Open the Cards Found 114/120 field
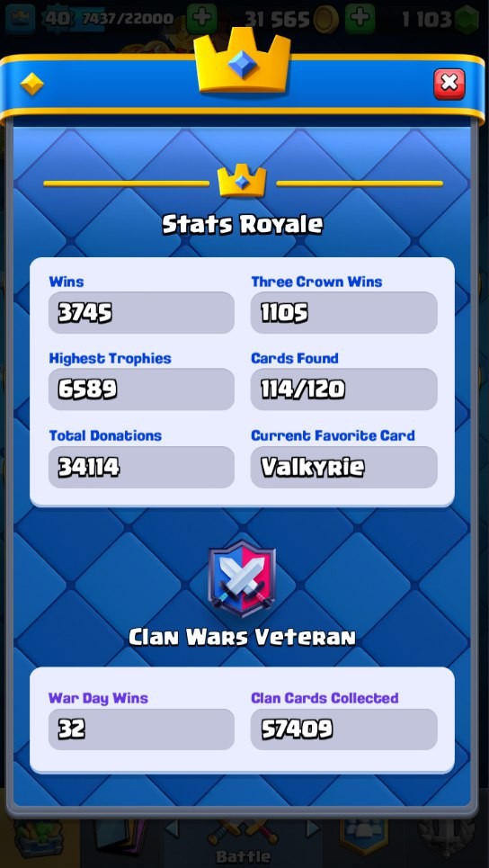 (x=343, y=389)
